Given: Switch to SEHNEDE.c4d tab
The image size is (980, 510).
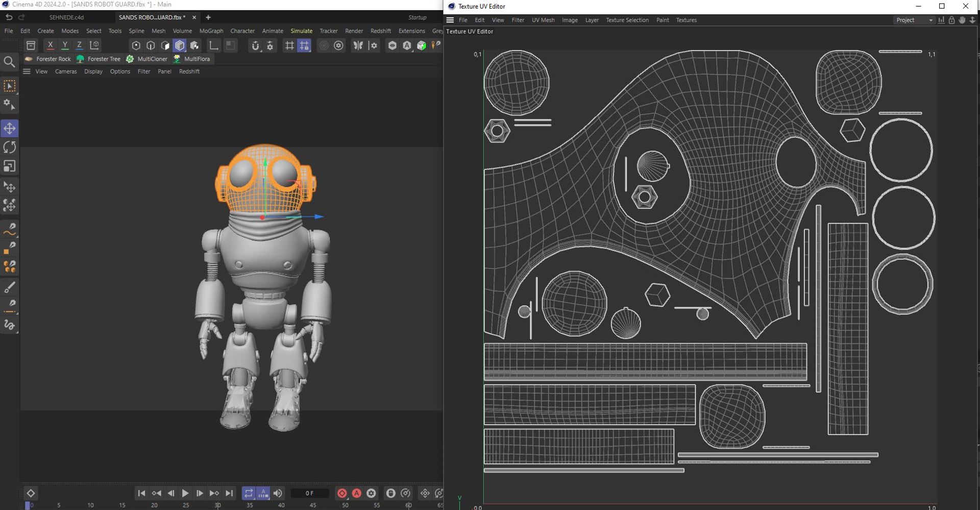Looking at the screenshot, I should [66, 17].
